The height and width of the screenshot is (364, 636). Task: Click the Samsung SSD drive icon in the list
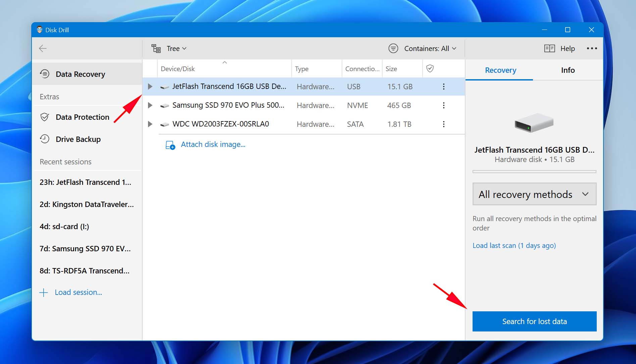click(164, 106)
